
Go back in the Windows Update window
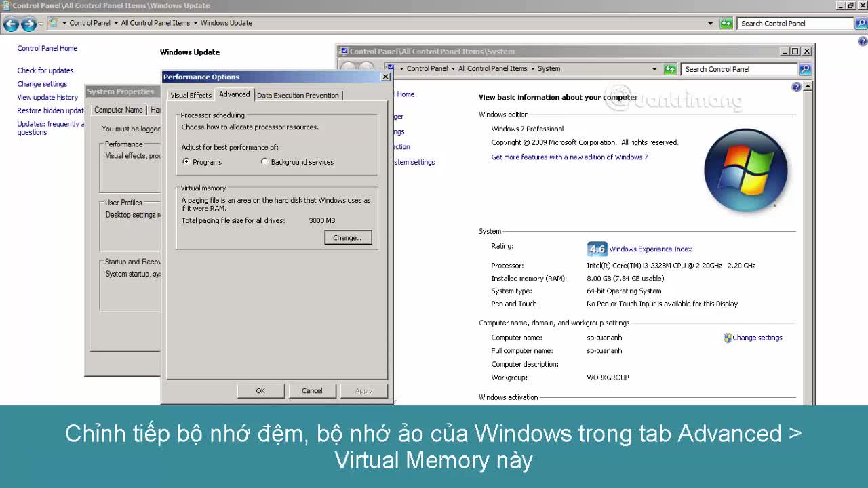(11, 24)
